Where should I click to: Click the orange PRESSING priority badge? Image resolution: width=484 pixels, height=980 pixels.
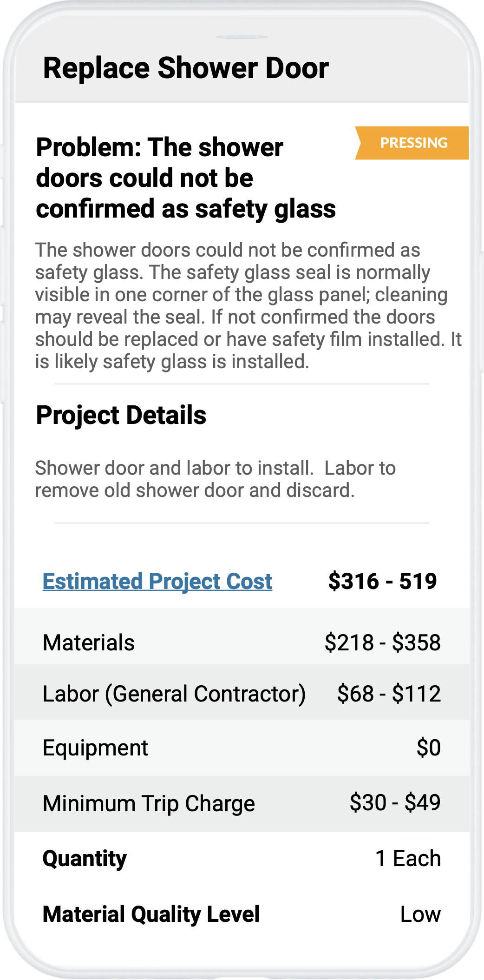pos(413,143)
